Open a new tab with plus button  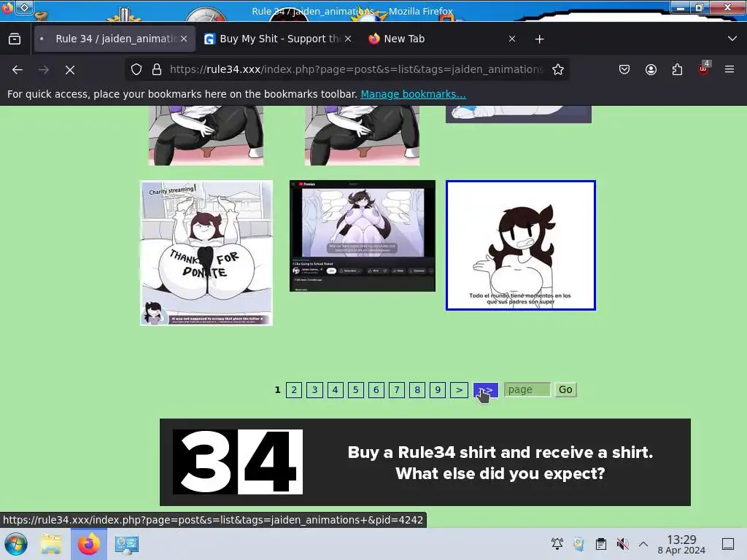pos(539,39)
